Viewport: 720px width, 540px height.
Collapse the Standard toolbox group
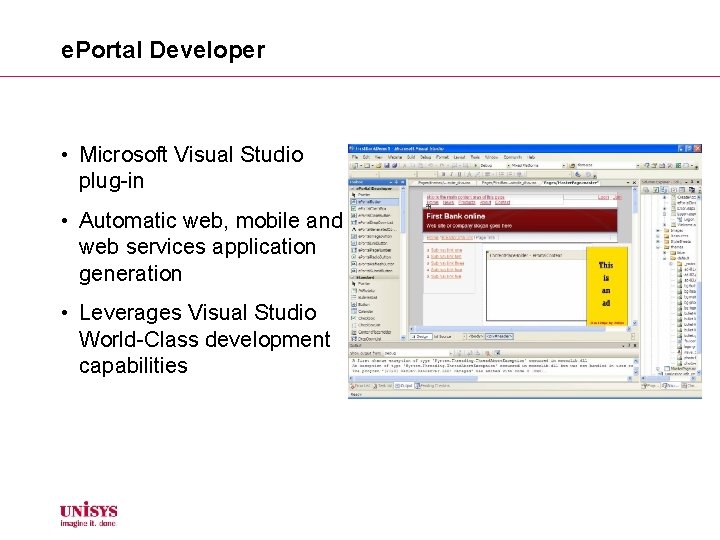pyautogui.click(x=353, y=277)
